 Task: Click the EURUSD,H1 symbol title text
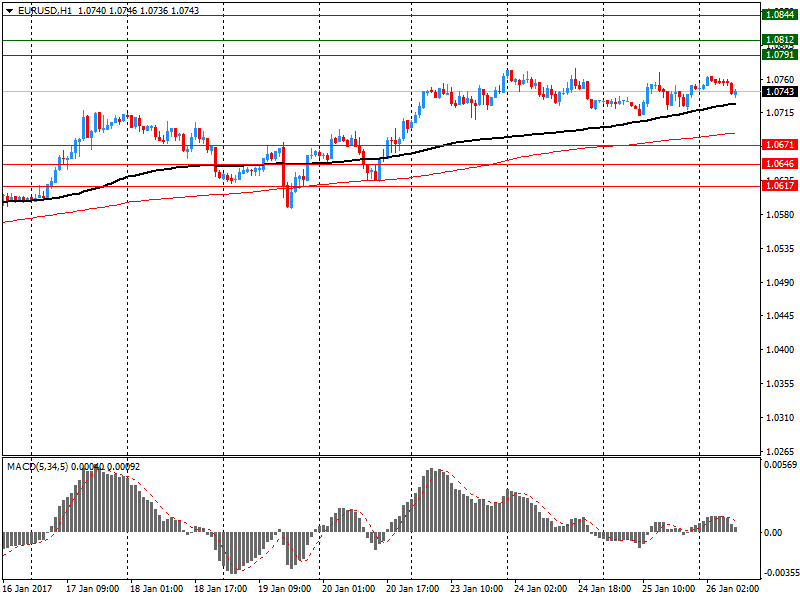click(45, 10)
